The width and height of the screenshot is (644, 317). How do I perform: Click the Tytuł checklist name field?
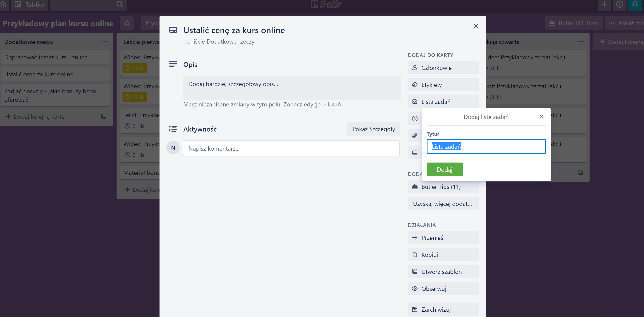(486, 146)
